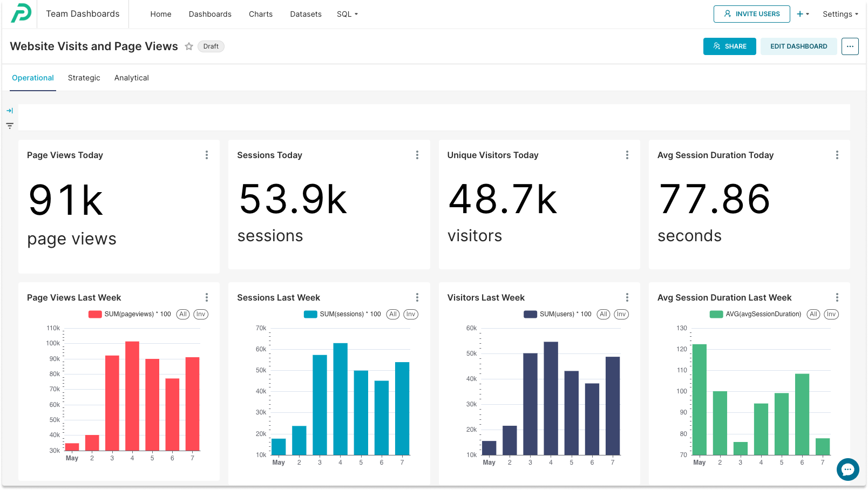Open kebab menu on Avg Session Duration Last Week
Screen dimensions: 868x490
pos(837,297)
